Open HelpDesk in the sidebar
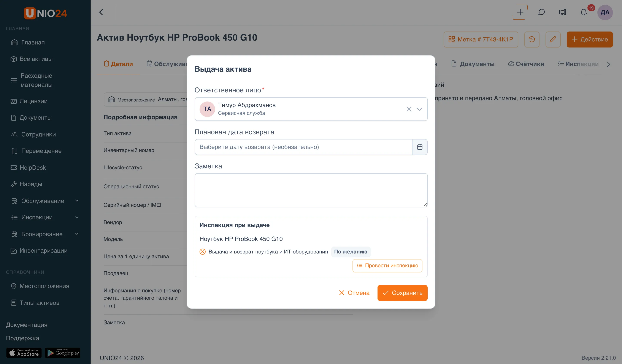 28,168
